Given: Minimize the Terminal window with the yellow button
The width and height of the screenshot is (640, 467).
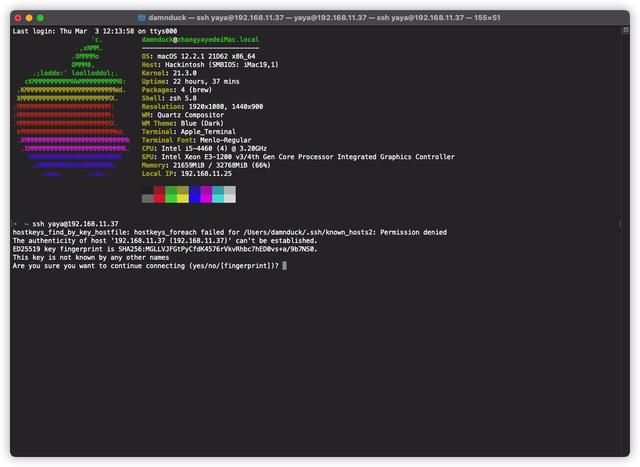Looking at the screenshot, I should [29, 18].
